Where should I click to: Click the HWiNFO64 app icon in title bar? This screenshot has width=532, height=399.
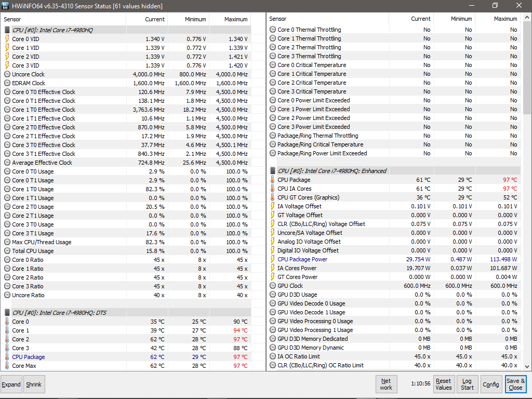pyautogui.click(x=6, y=6)
